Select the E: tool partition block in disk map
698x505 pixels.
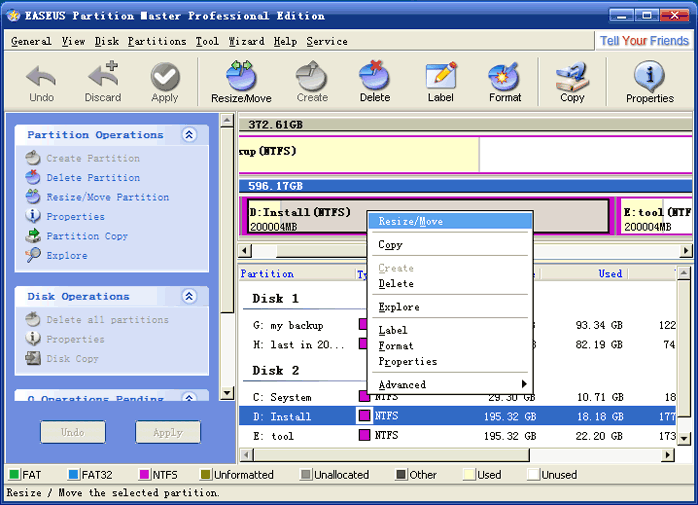pos(654,216)
